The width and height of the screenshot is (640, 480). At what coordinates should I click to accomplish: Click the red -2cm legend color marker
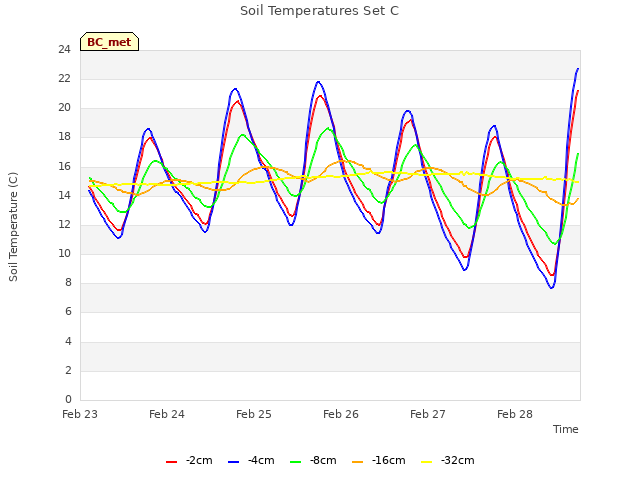point(171,462)
